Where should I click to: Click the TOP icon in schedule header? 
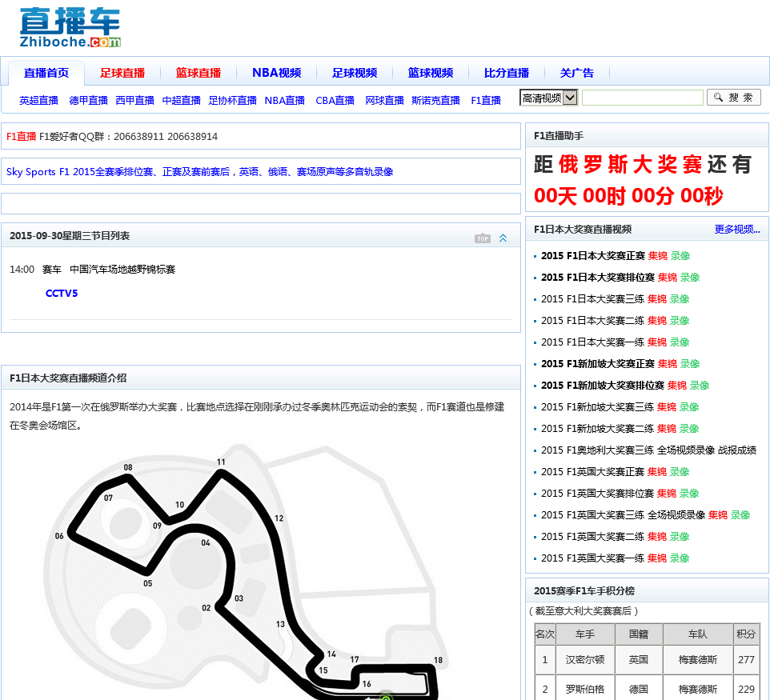tap(482, 238)
